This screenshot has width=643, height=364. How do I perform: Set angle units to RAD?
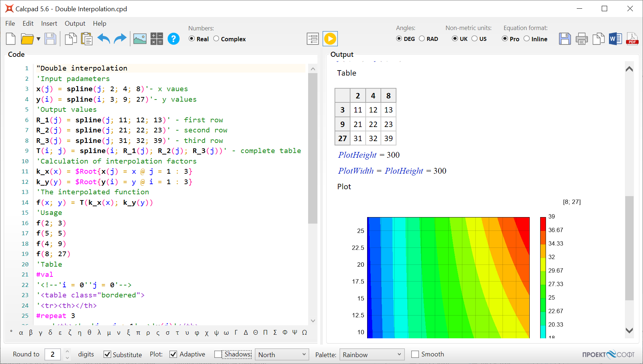[422, 38]
